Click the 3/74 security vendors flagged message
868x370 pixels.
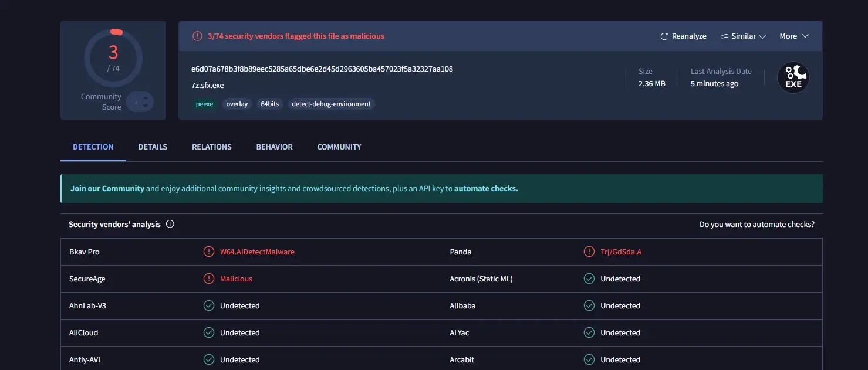296,36
